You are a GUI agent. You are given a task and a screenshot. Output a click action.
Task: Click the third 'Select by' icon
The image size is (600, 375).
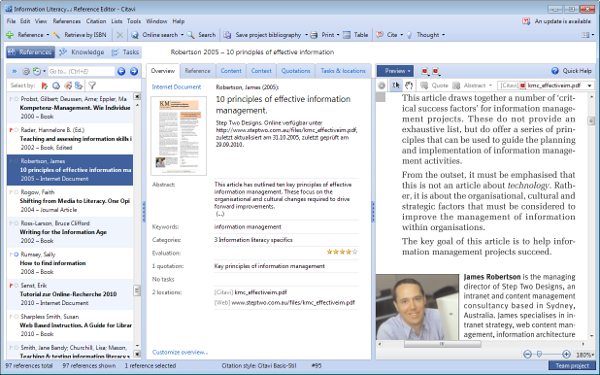pos(68,85)
